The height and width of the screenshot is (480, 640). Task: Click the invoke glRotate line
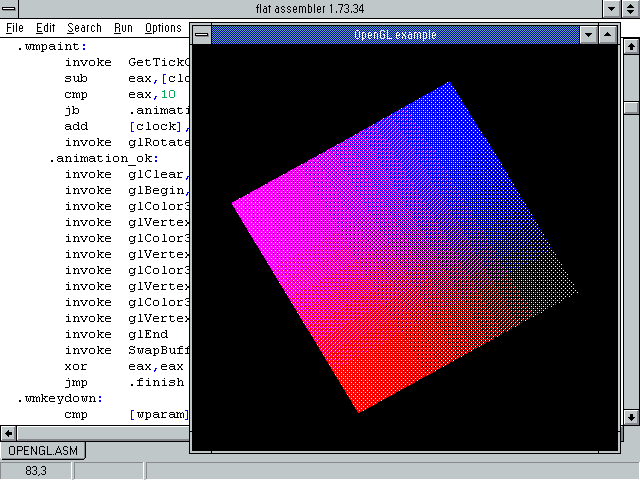127,142
